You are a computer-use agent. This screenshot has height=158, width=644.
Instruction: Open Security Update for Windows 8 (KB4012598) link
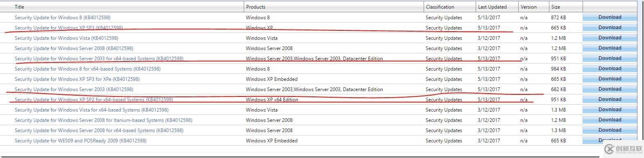pos(62,18)
